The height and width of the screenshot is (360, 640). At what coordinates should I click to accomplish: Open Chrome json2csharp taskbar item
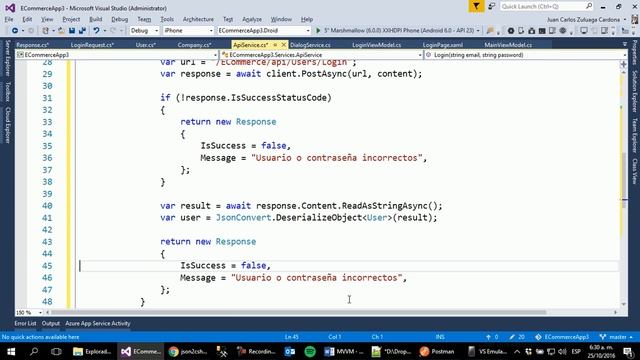coord(188,351)
